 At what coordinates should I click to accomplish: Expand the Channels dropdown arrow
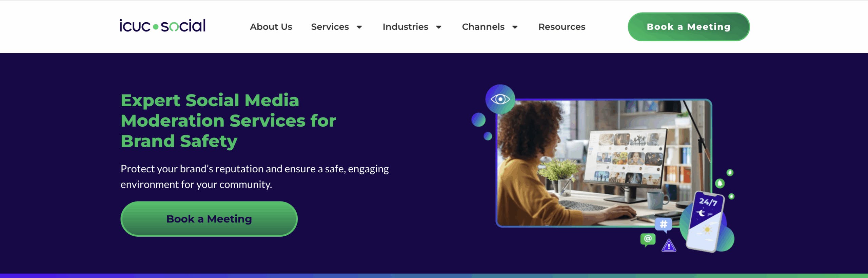click(x=515, y=27)
